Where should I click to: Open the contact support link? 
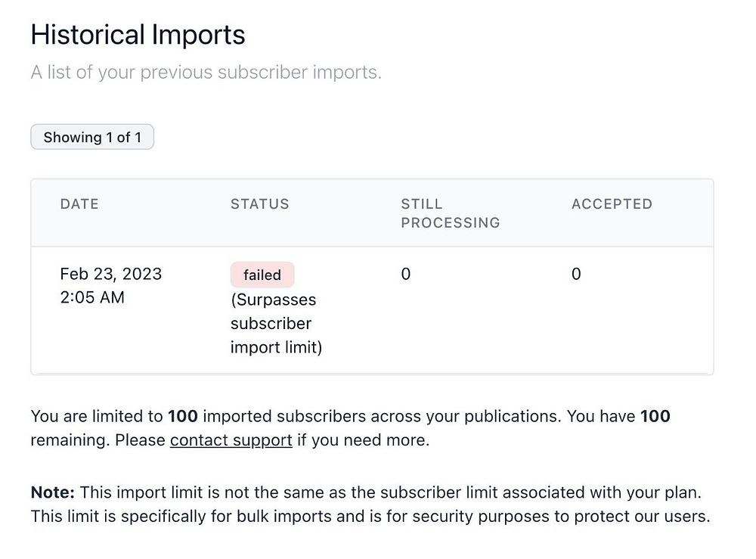pos(231,440)
